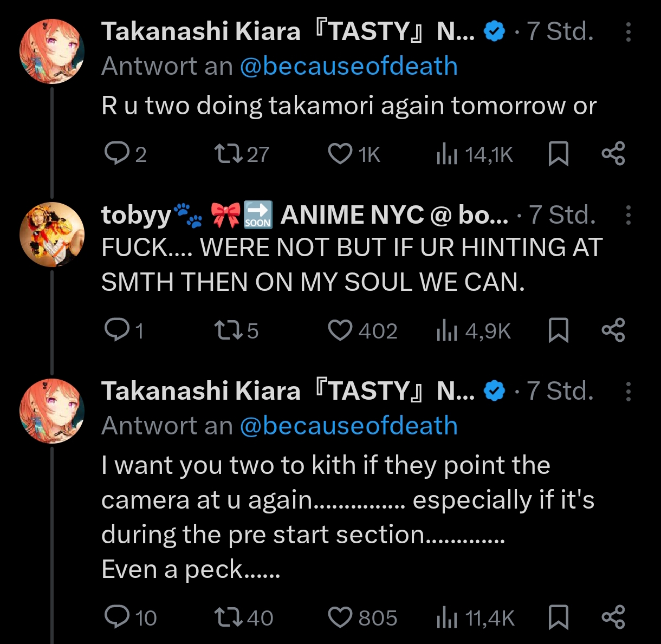Open @becauseofdeath link in first tweet

(x=348, y=67)
